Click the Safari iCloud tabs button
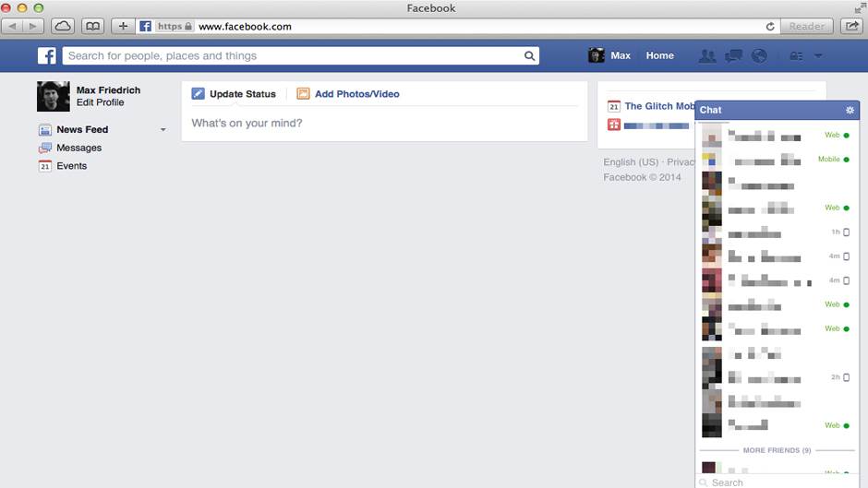Viewport: 868px width, 488px height. [63, 26]
